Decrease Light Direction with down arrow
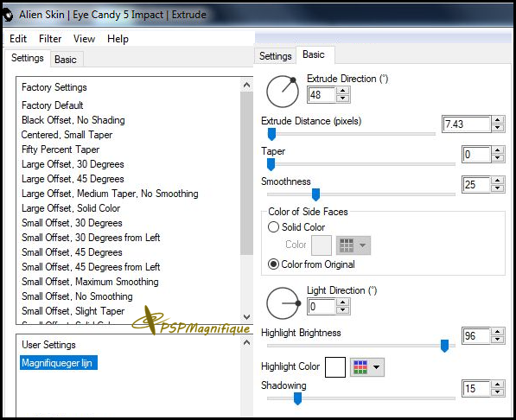516x420 pixels. coord(342,310)
